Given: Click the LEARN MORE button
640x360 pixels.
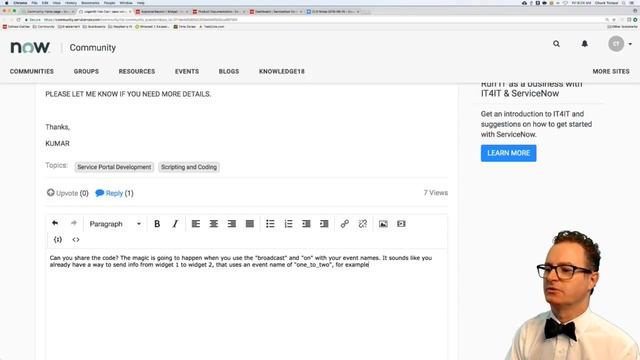Looking at the screenshot, I should pos(509,153).
